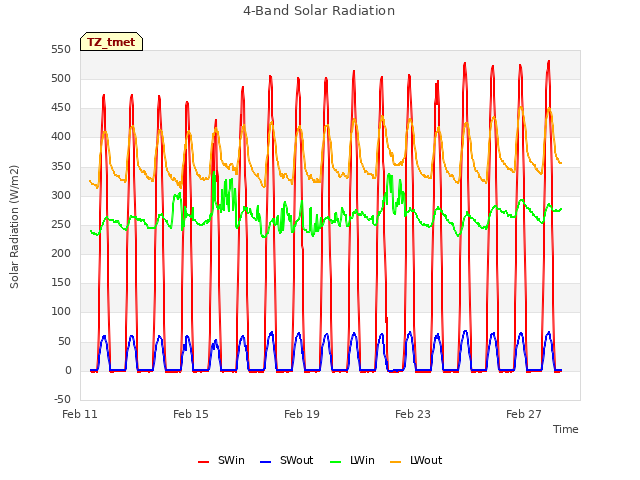Viewport: 640px width, 480px height.
Task: Click the chart title 4-Band Solar Radiation
Action: pyautogui.click(x=319, y=11)
